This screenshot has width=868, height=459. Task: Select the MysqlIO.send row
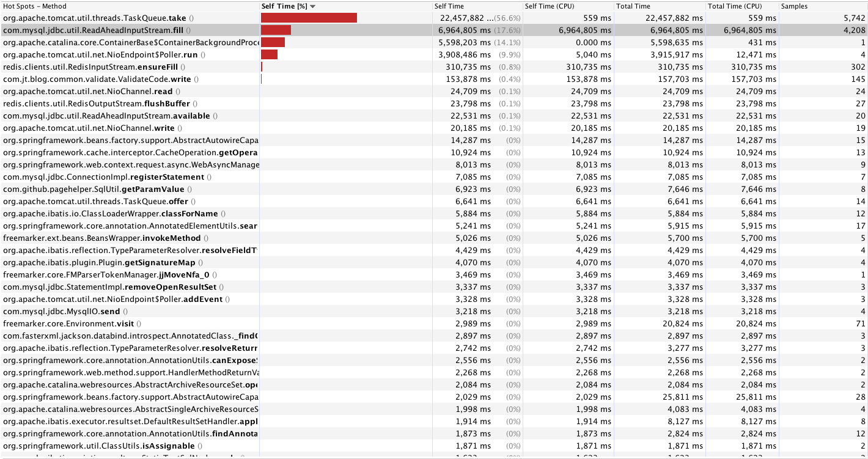[434, 312]
